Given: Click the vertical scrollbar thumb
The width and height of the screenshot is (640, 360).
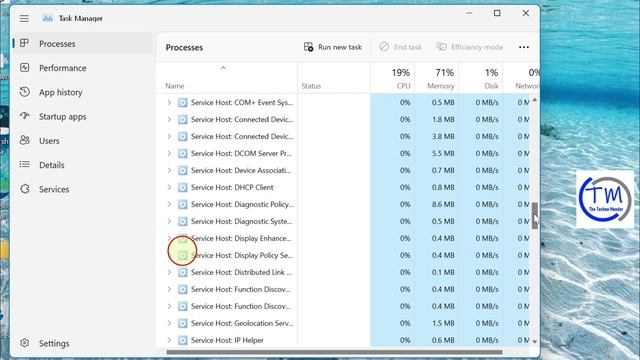Looking at the screenshot, I should pyautogui.click(x=535, y=215).
